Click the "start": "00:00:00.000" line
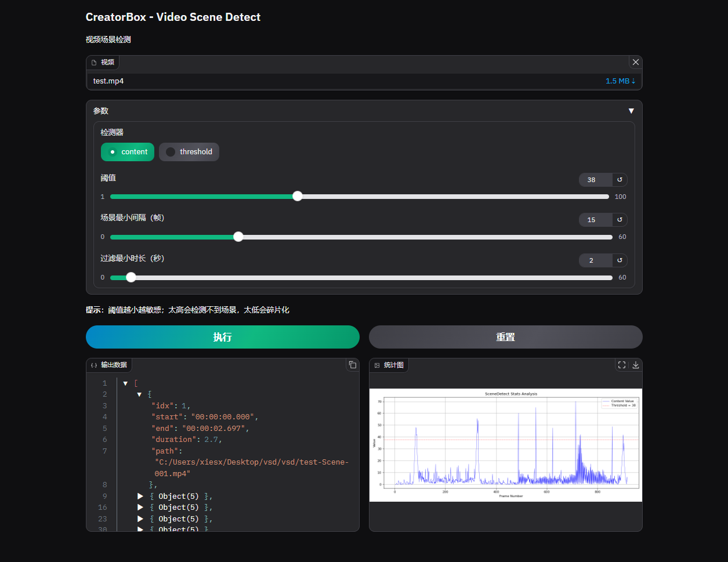 pyautogui.click(x=205, y=417)
